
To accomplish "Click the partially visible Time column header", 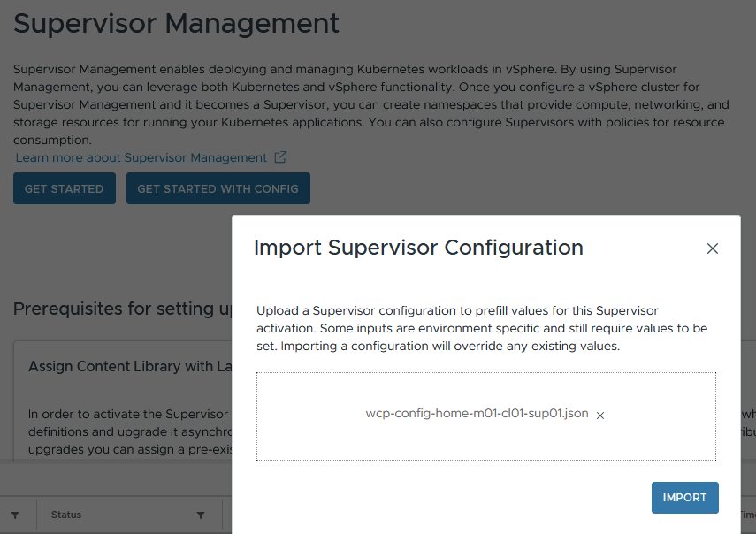I will click(747, 515).
